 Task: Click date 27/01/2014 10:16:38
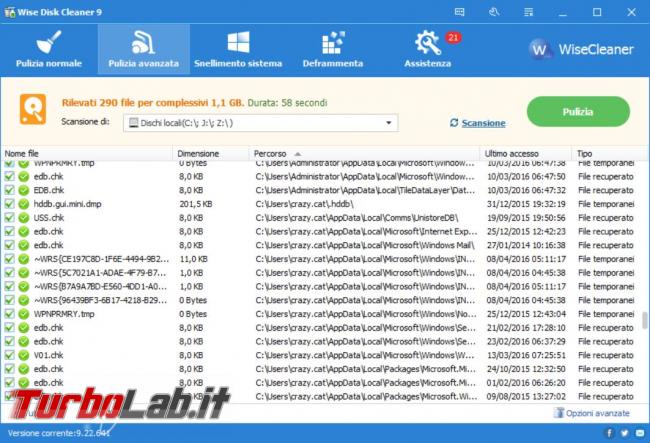526,245
